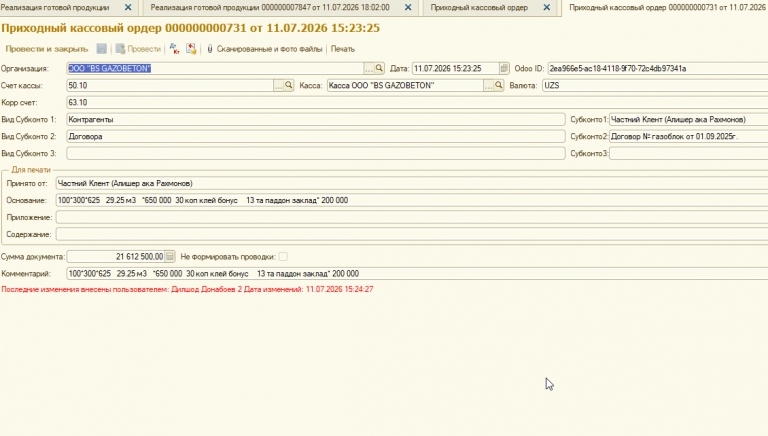Click the Касса input field

pyautogui.click(x=405, y=85)
